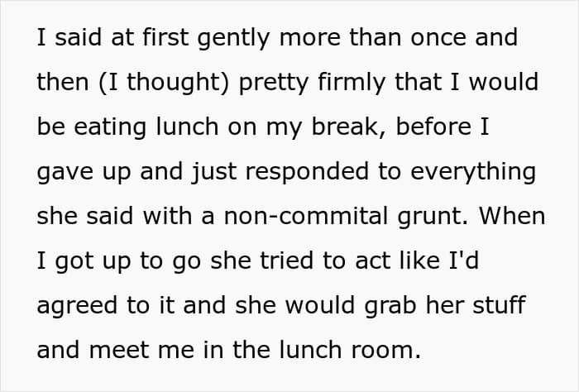
Task: Click the word "gave" at line start
Action: coord(65,173)
